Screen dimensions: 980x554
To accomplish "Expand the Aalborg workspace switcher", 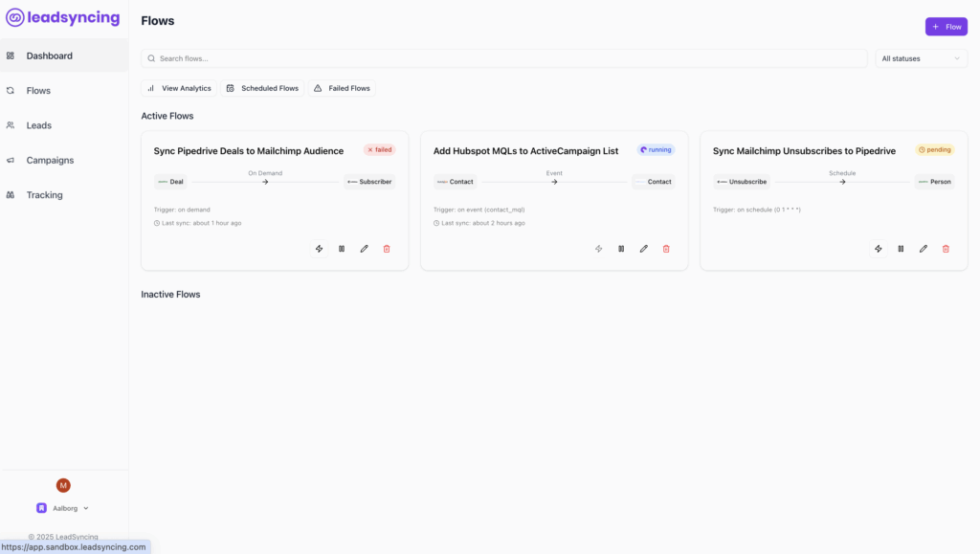I will pyautogui.click(x=62, y=508).
